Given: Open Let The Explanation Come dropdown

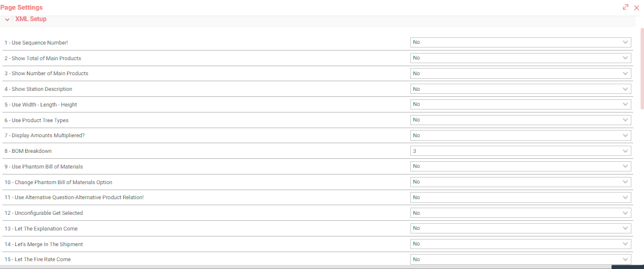Looking at the screenshot, I should [520, 228].
